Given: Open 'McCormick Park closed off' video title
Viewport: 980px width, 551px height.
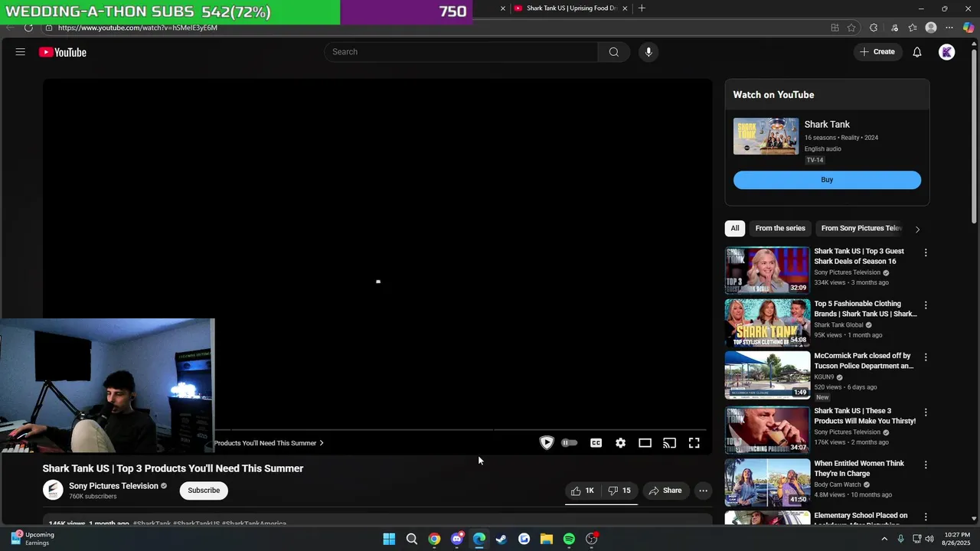Looking at the screenshot, I should (864, 360).
